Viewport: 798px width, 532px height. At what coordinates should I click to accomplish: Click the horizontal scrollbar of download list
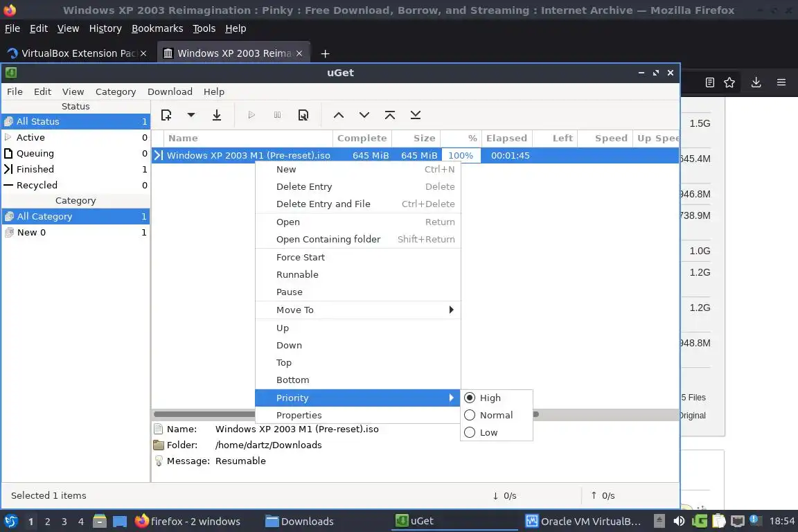point(346,414)
